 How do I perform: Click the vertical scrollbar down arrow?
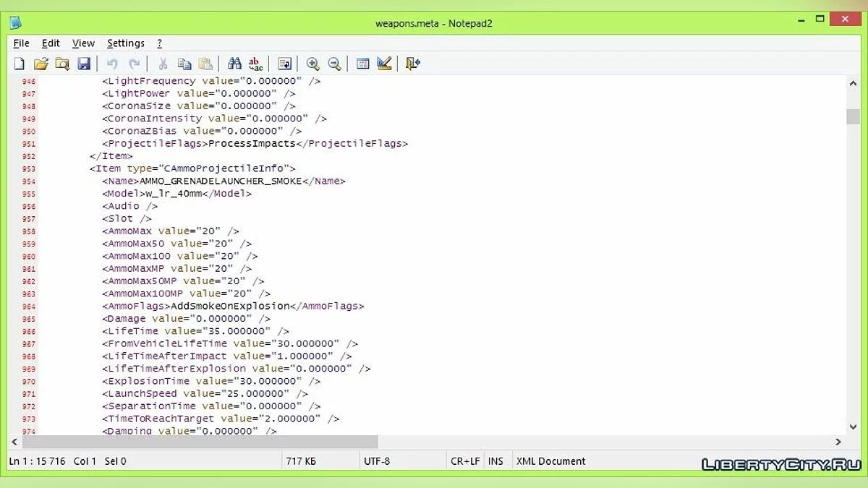coord(853,427)
